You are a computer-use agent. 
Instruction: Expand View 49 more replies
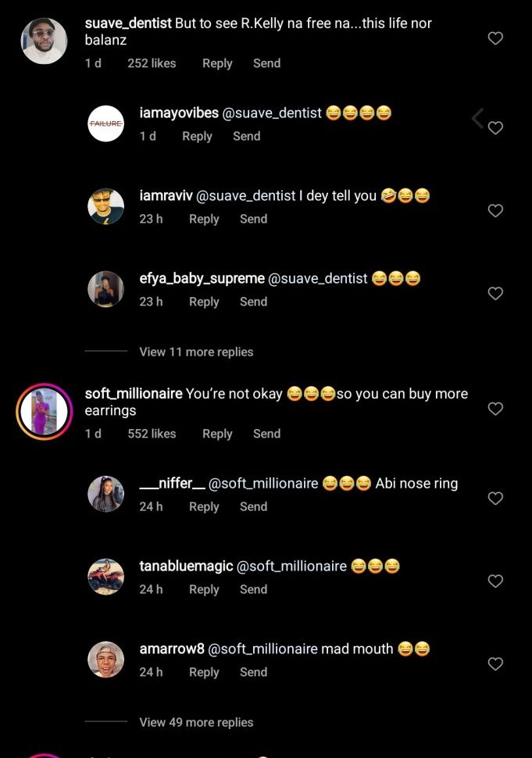[x=196, y=722]
